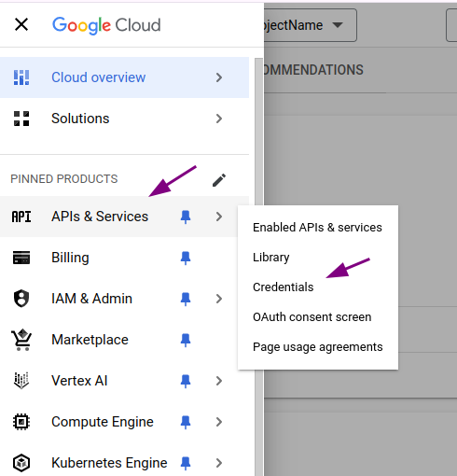Edit pinned products with the pencil icon

click(219, 180)
